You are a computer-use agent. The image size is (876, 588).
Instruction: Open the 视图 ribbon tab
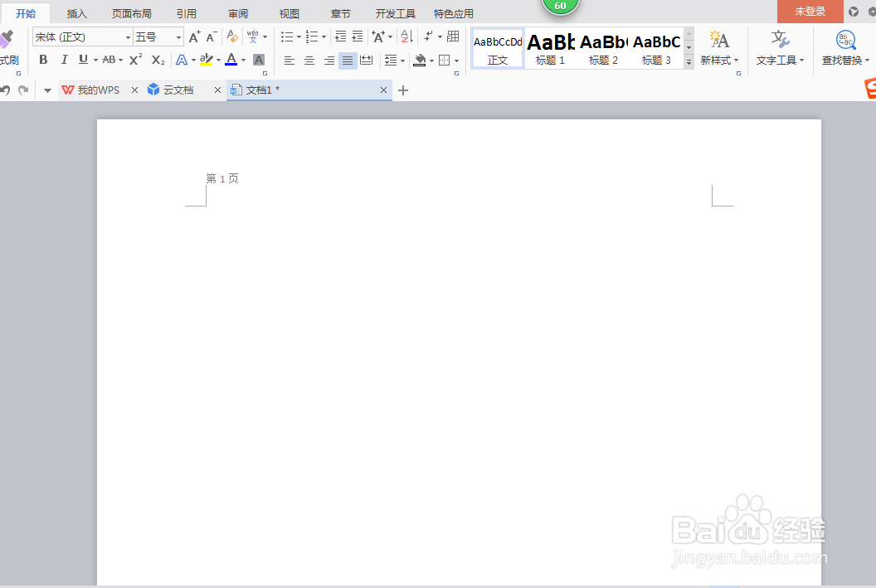(x=290, y=13)
